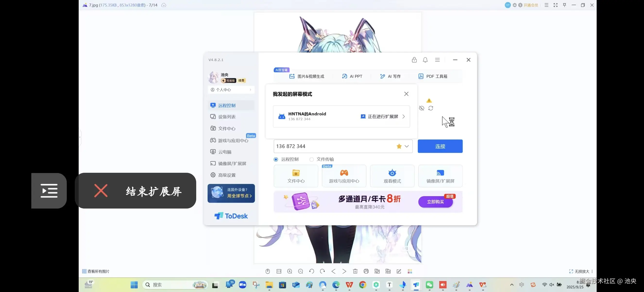Open the notification bell in ToDesk

pyautogui.click(x=425, y=60)
